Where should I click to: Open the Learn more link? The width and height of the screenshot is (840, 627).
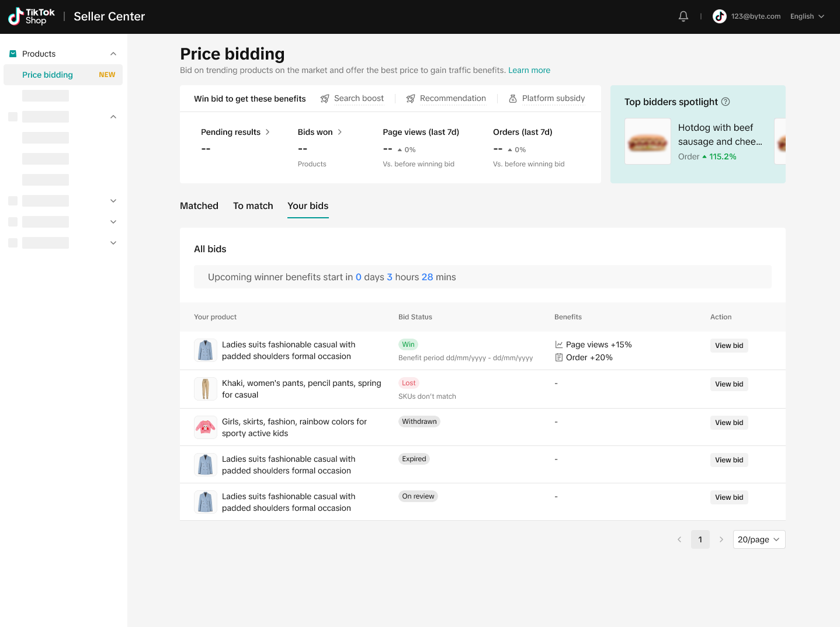coord(529,70)
